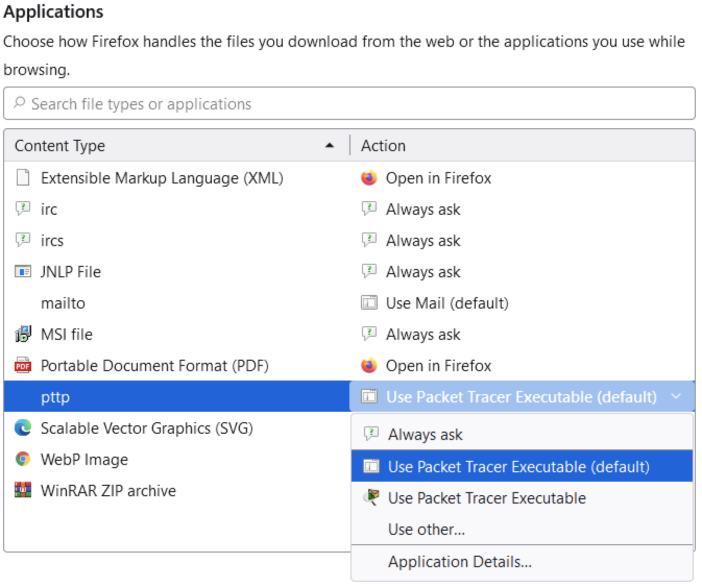Choose Use other... from dropdown

(x=522, y=529)
